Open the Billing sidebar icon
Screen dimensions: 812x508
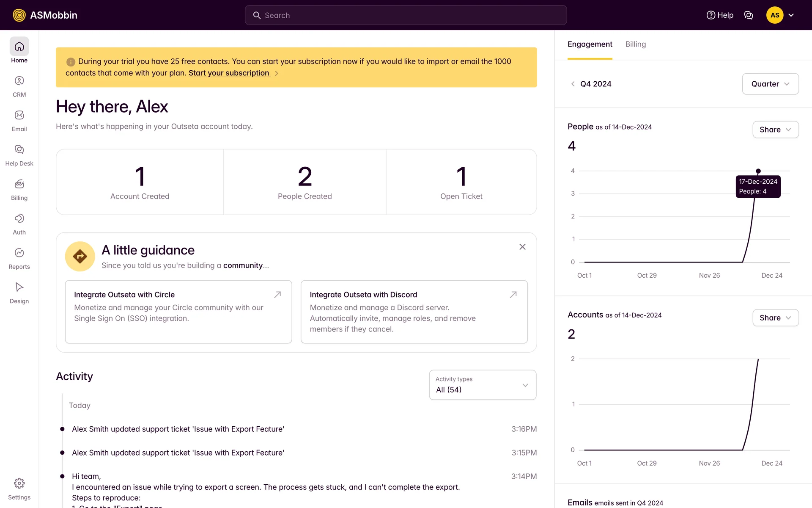[19, 185]
